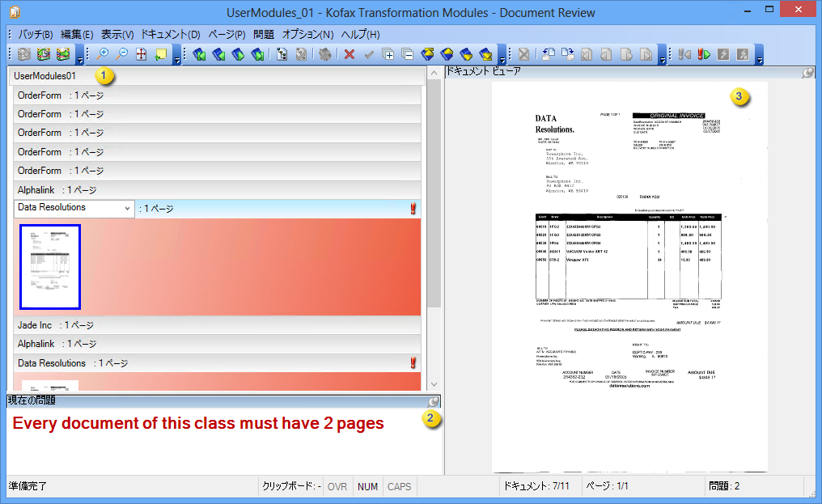Toggle pin on 現在の問題 panel
Viewport: 822px width, 504px height.
pyautogui.click(x=434, y=400)
